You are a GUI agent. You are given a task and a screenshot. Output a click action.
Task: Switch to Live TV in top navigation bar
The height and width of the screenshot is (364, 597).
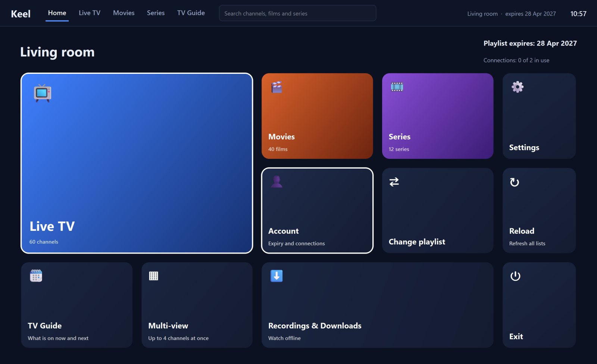(x=90, y=13)
